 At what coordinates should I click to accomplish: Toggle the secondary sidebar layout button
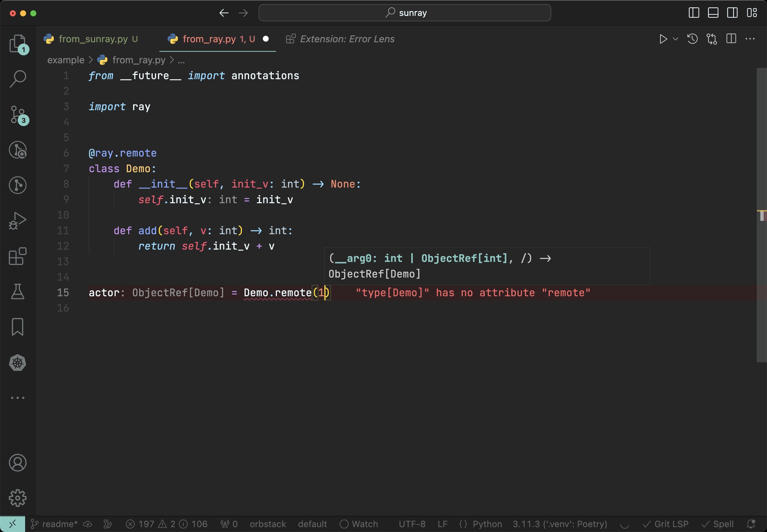pos(732,13)
